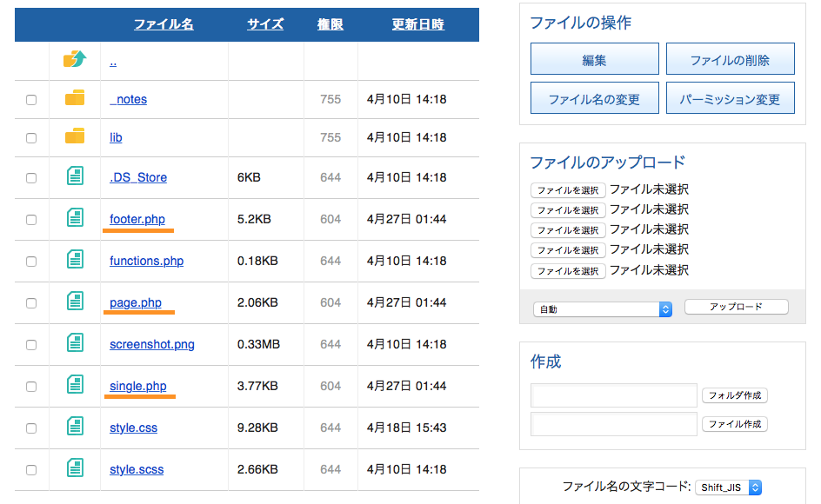This screenshot has height=504, width=821.
Task: Open the style.scss link
Action: pos(137,469)
